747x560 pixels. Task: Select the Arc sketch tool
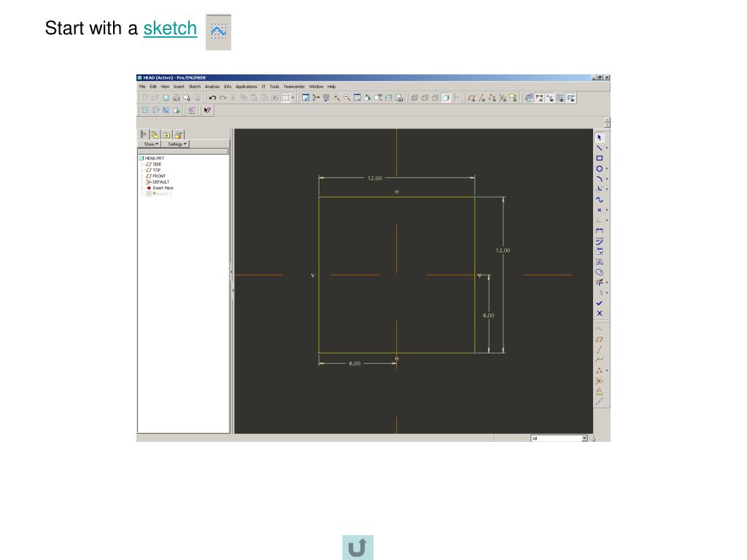[x=600, y=179]
